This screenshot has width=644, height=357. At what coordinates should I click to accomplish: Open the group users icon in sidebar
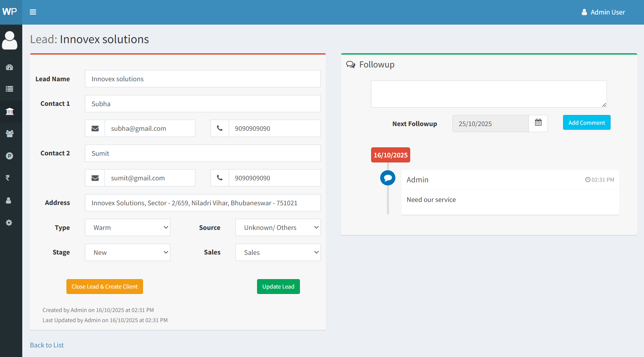[x=9, y=134]
